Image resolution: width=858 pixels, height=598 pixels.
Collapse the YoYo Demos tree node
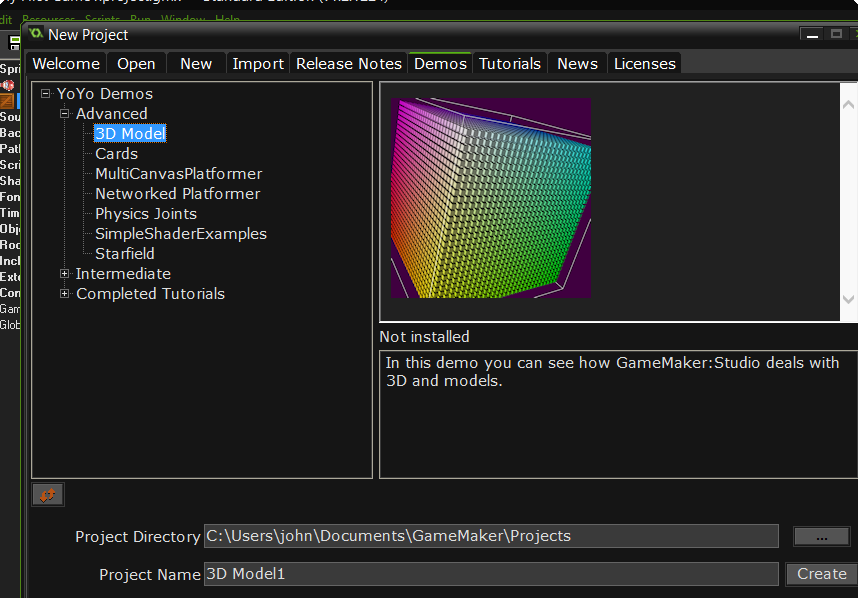[x=45, y=94]
